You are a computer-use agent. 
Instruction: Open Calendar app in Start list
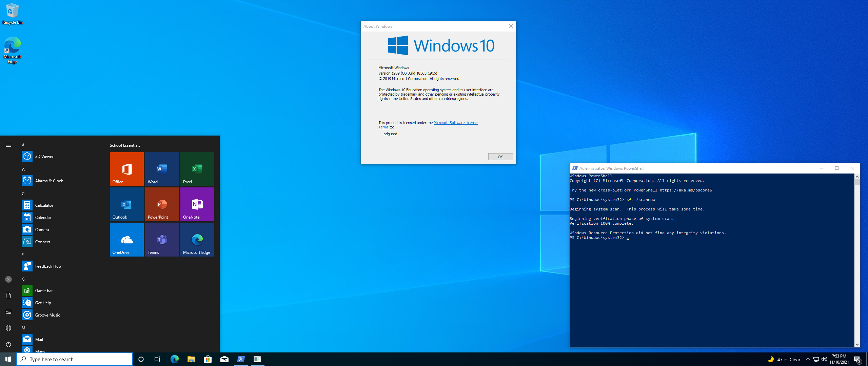click(x=61, y=217)
